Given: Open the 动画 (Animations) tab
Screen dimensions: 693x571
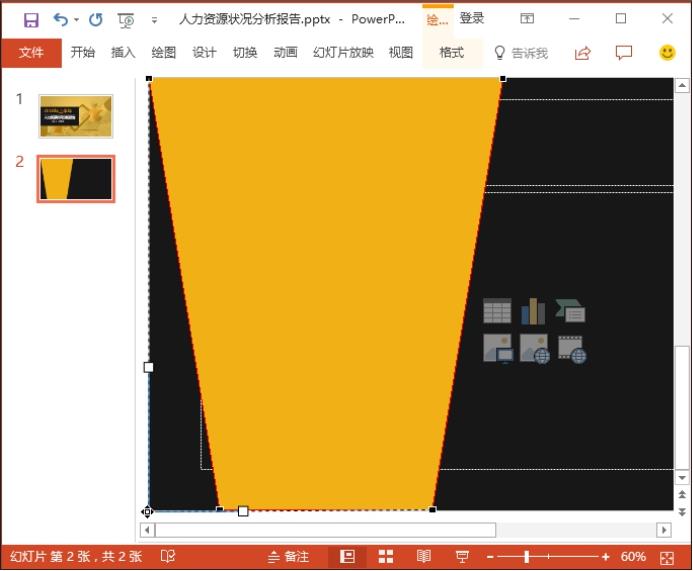Looking at the screenshot, I should pos(285,53).
